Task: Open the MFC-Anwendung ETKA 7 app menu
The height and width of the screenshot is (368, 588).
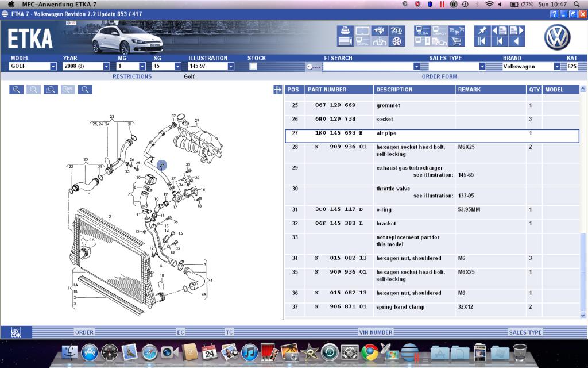Action: pyautogui.click(x=59, y=5)
